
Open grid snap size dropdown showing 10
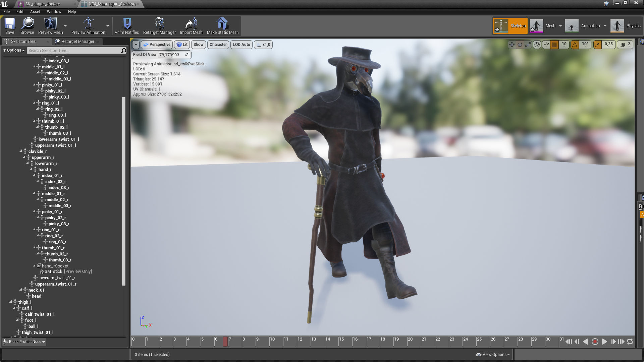pyautogui.click(x=564, y=45)
